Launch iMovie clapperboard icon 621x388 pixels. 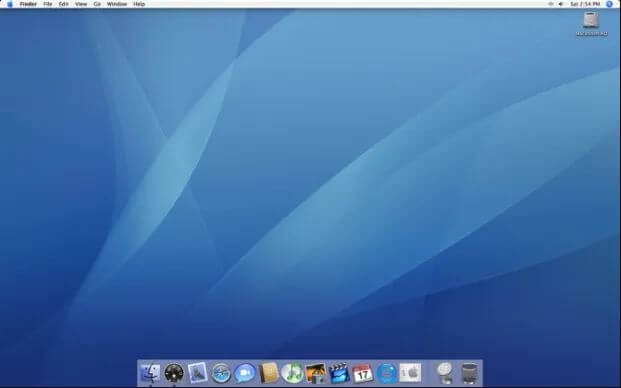coord(339,373)
